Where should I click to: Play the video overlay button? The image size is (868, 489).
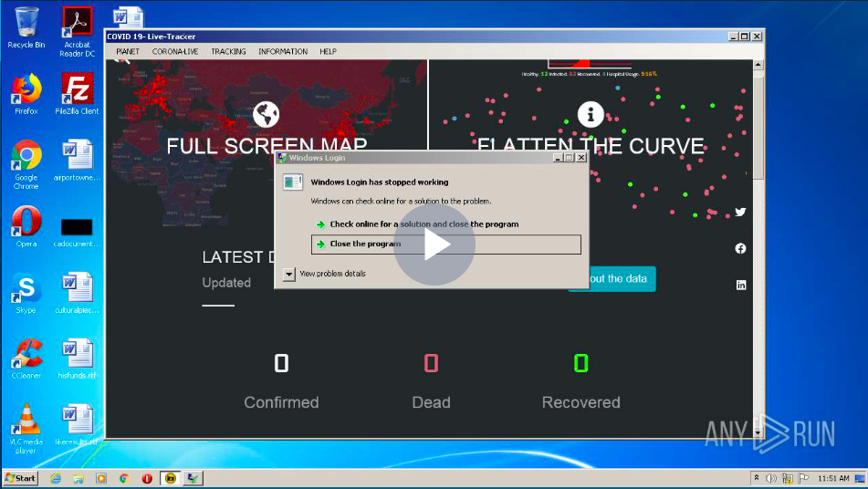click(434, 244)
